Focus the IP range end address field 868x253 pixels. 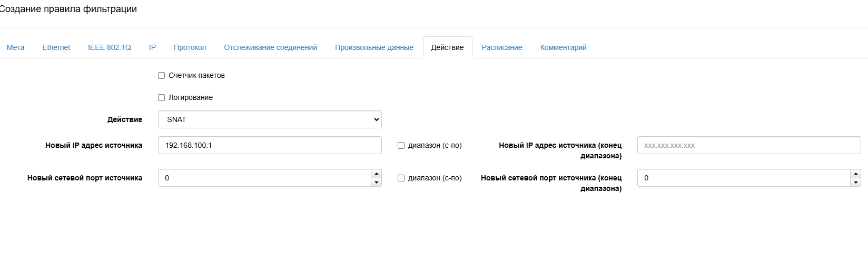pos(748,146)
